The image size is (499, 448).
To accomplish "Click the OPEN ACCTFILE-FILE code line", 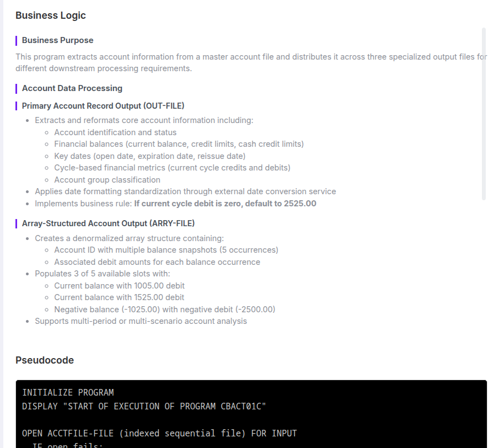I will click(x=159, y=434).
